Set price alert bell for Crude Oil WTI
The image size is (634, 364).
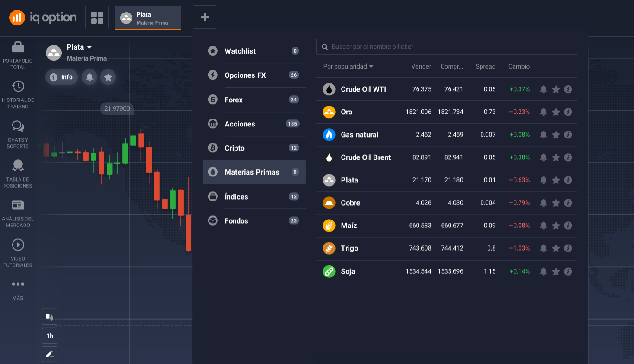[544, 89]
